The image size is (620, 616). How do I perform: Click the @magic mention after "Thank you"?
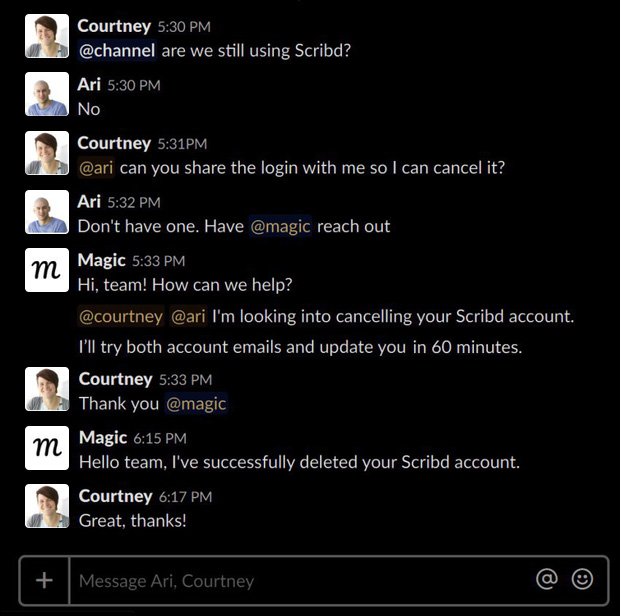pos(196,404)
